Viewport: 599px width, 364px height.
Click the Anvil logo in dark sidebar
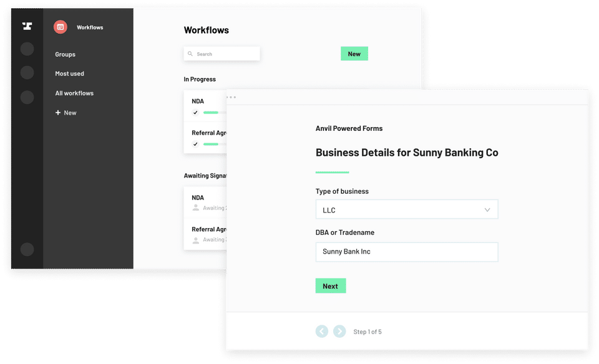[x=27, y=26]
